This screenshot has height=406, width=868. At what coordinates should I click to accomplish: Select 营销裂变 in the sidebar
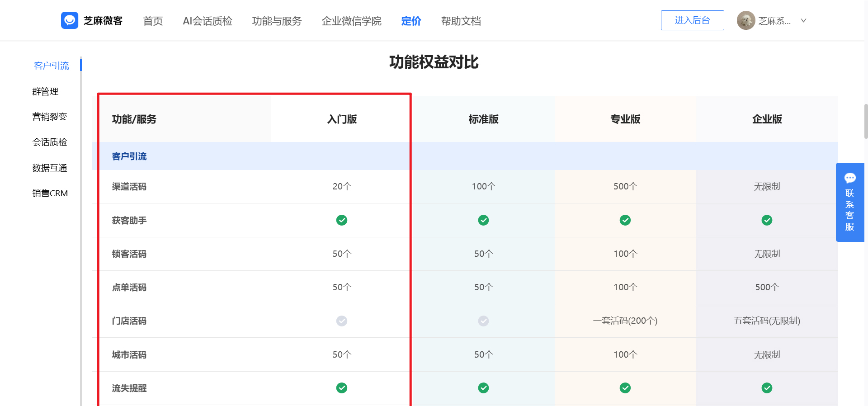pyautogui.click(x=50, y=117)
